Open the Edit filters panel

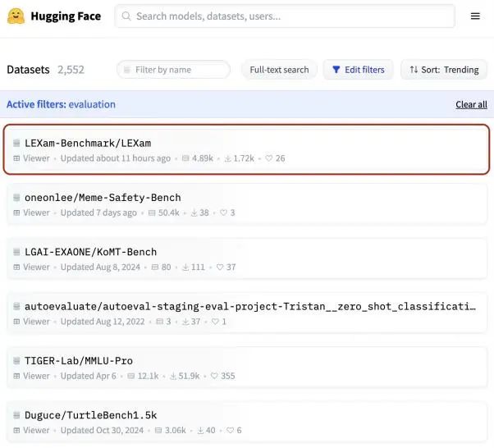(x=358, y=70)
